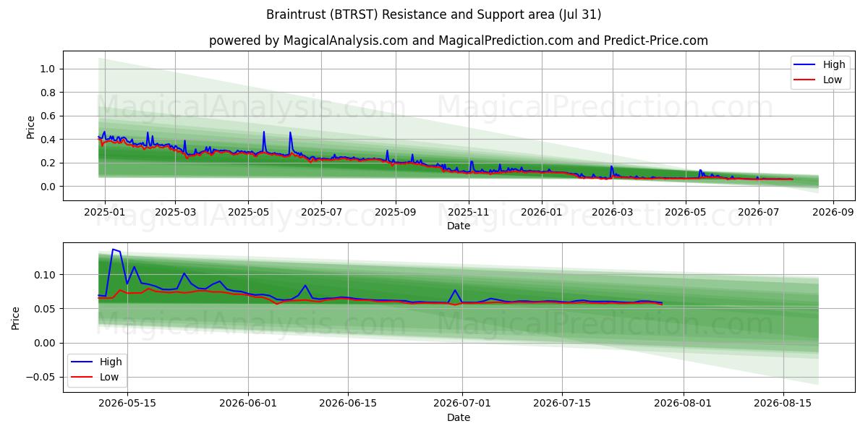The image size is (868, 434).
Task: Click the '2026-06-01' tick label on the bottom chart
Action: pos(248,404)
